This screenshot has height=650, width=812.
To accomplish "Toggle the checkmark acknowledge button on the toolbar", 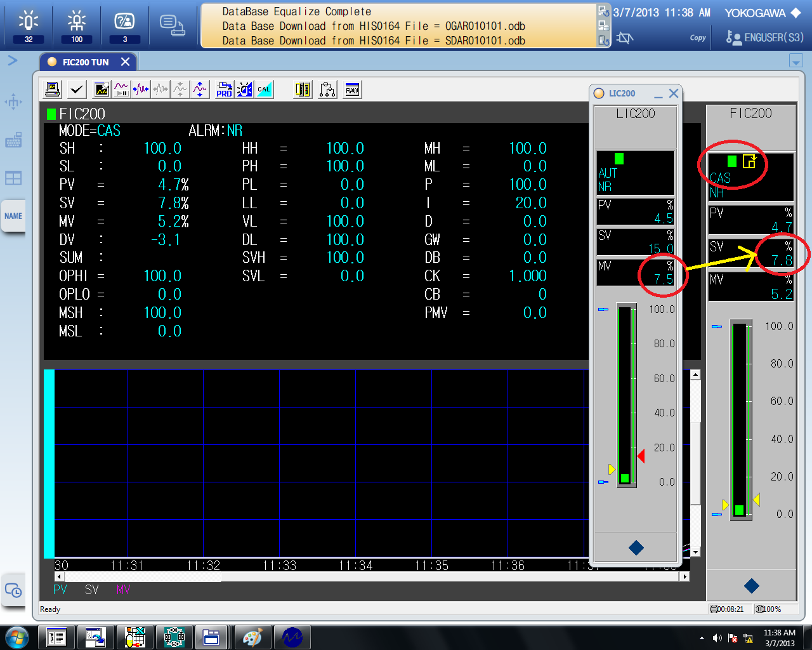I will 76,89.
